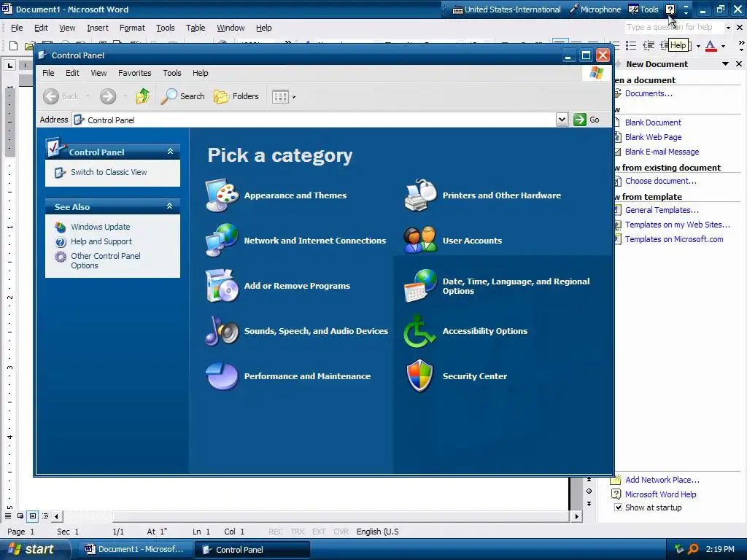Click Word horizontal scrollbar right arrow
747x560 pixels.
tap(576, 516)
